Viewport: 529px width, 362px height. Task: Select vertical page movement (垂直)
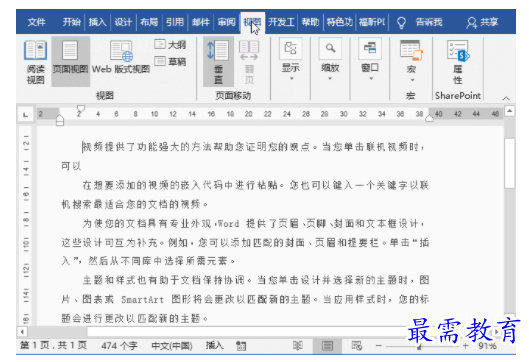(218, 62)
